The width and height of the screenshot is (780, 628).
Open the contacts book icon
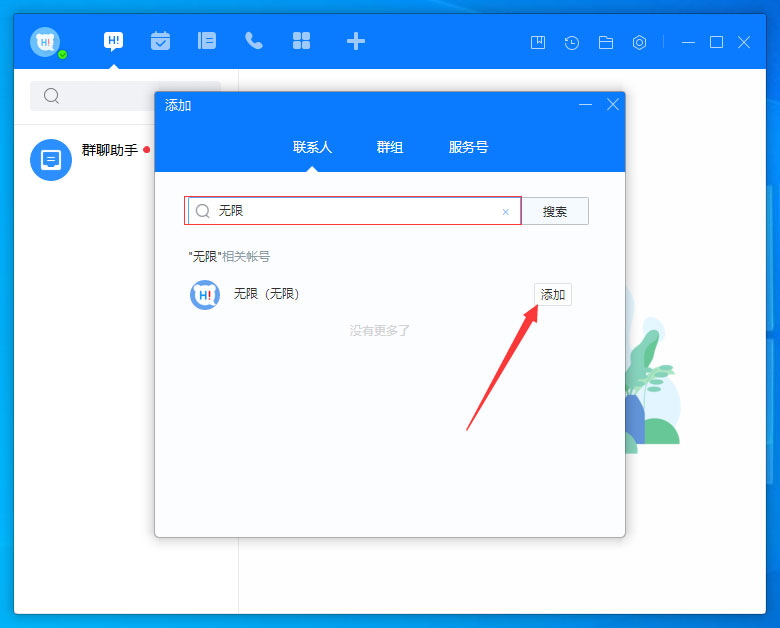(x=206, y=41)
